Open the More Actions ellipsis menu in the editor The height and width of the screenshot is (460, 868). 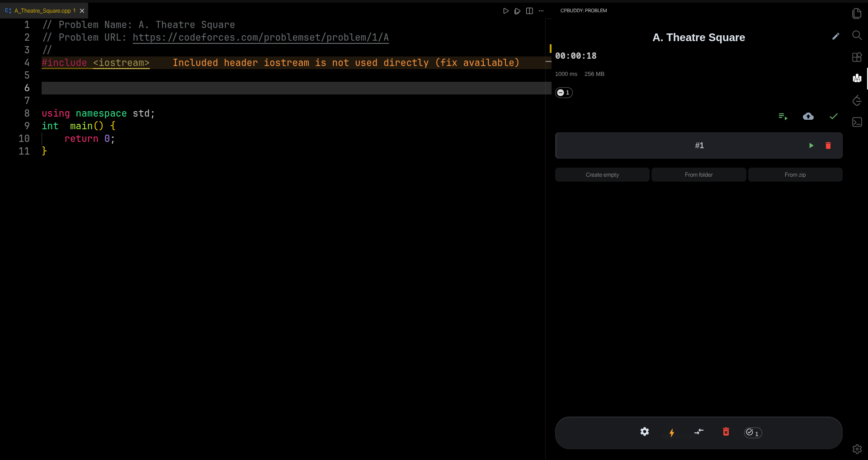click(x=541, y=11)
